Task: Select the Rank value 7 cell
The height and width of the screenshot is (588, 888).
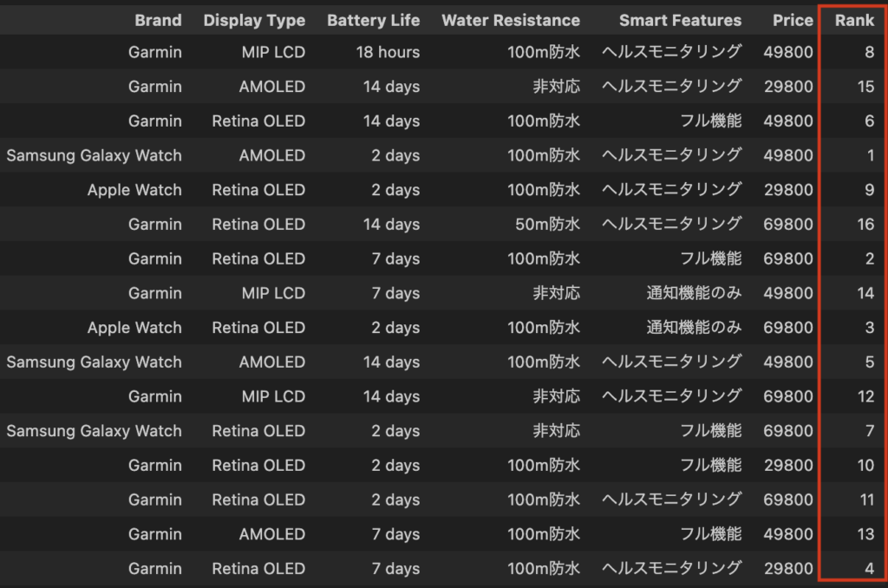Action: coord(869,431)
